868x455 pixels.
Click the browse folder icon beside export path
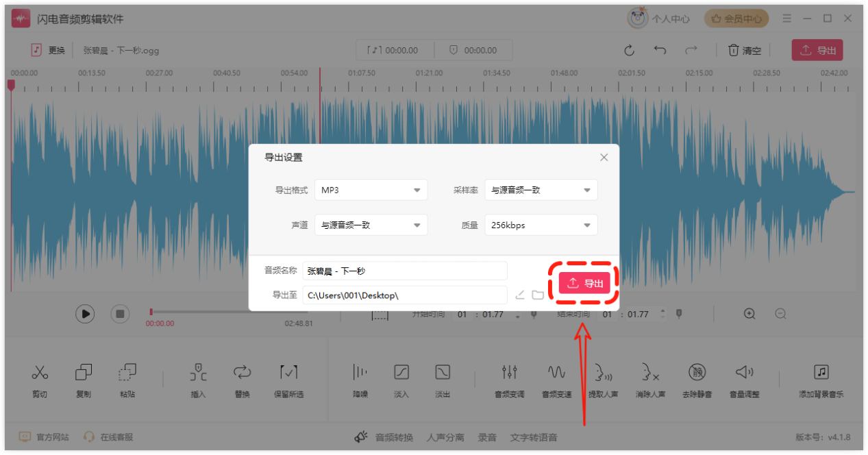coord(538,295)
